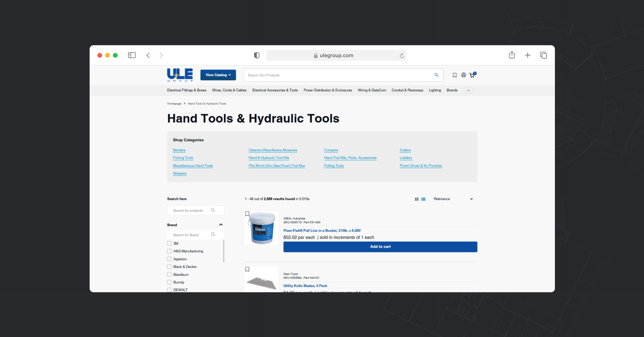Open the user account icon
Viewport: 644px width, 337px height.
(464, 75)
